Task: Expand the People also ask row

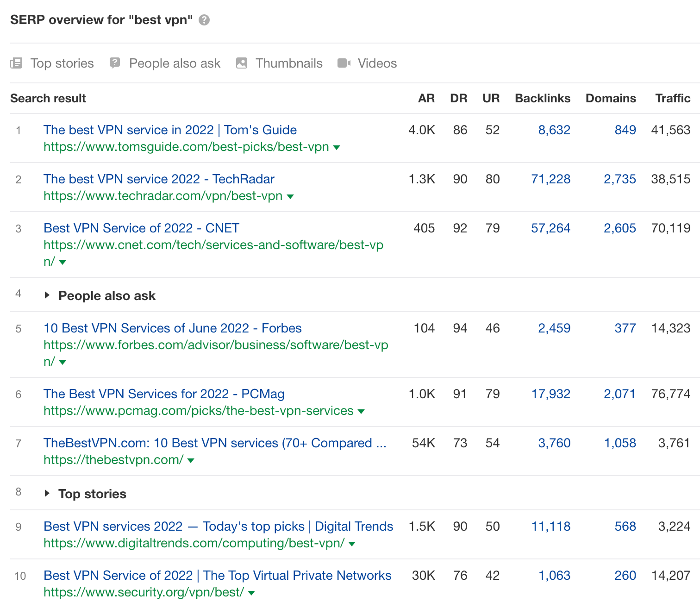Action: point(48,295)
